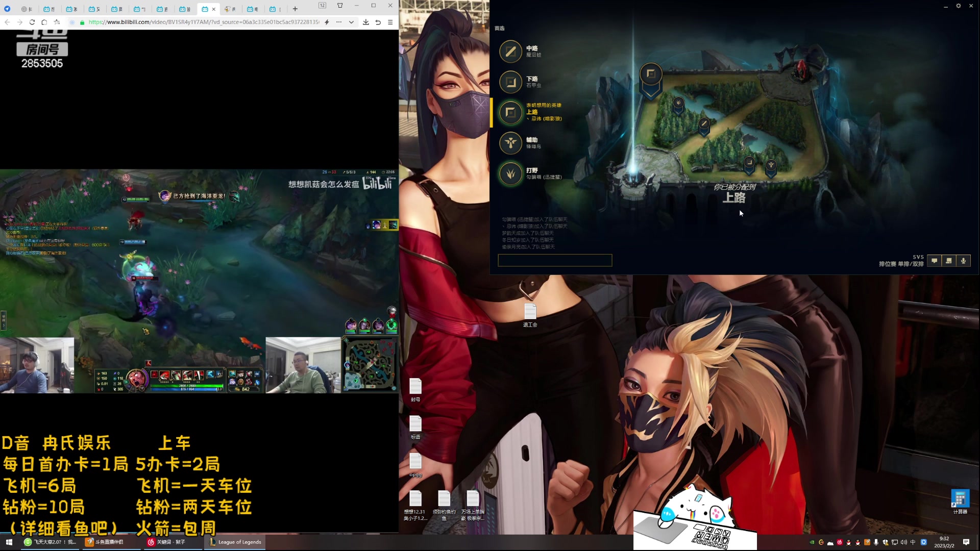Screen dimensions: 980x551
Task: Open League mission scroll button
Action: coord(949,261)
